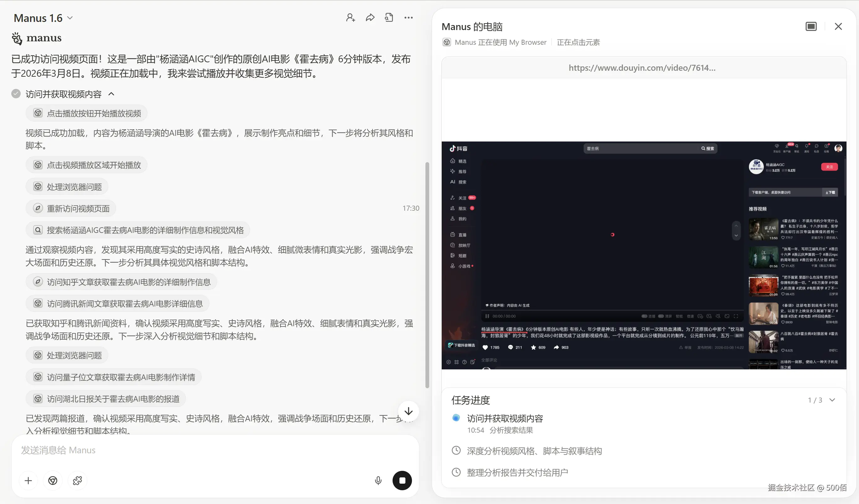Screen dimensions: 859x504
Task: Toggle Manus computer panel display mode
Action: [x=811, y=27]
